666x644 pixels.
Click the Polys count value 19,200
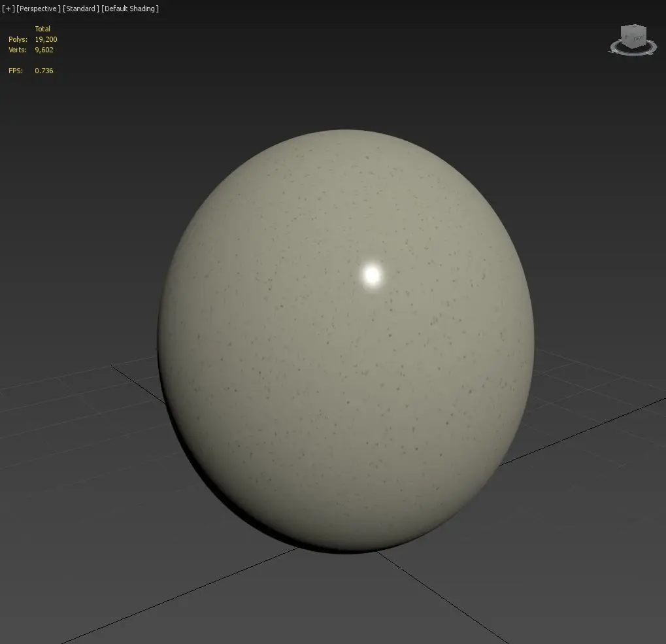(x=46, y=39)
